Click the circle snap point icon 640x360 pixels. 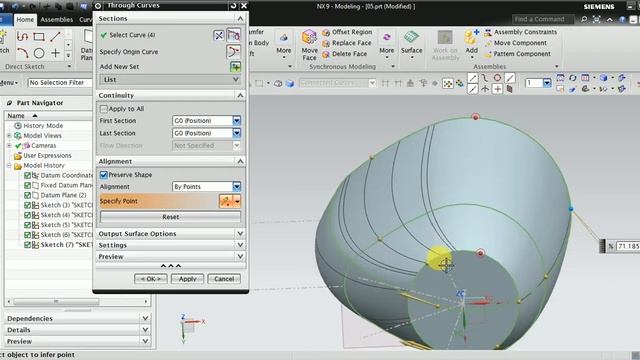pos(497,78)
